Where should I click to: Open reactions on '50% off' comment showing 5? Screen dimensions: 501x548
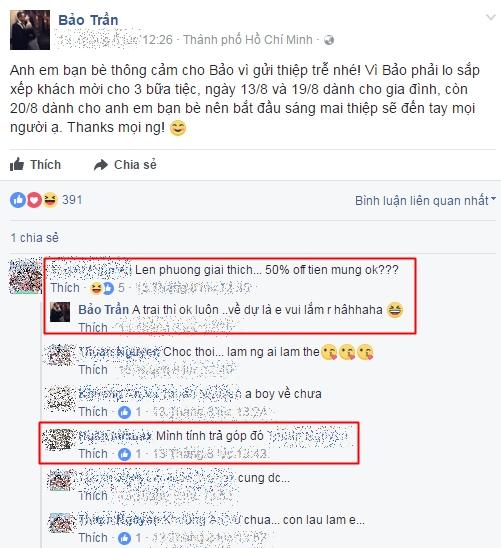tap(107, 288)
